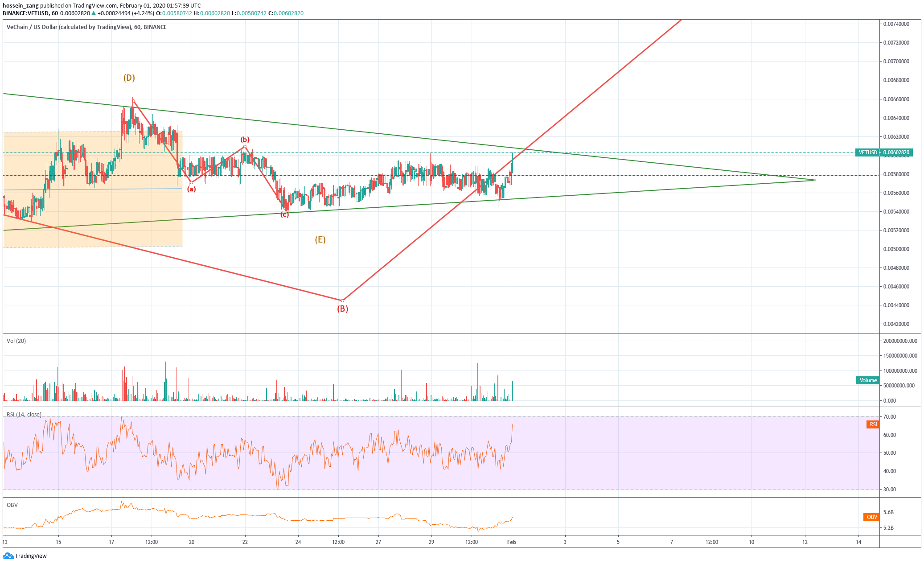Select the (D) wave label
The width and height of the screenshot is (924, 564).
(x=129, y=78)
